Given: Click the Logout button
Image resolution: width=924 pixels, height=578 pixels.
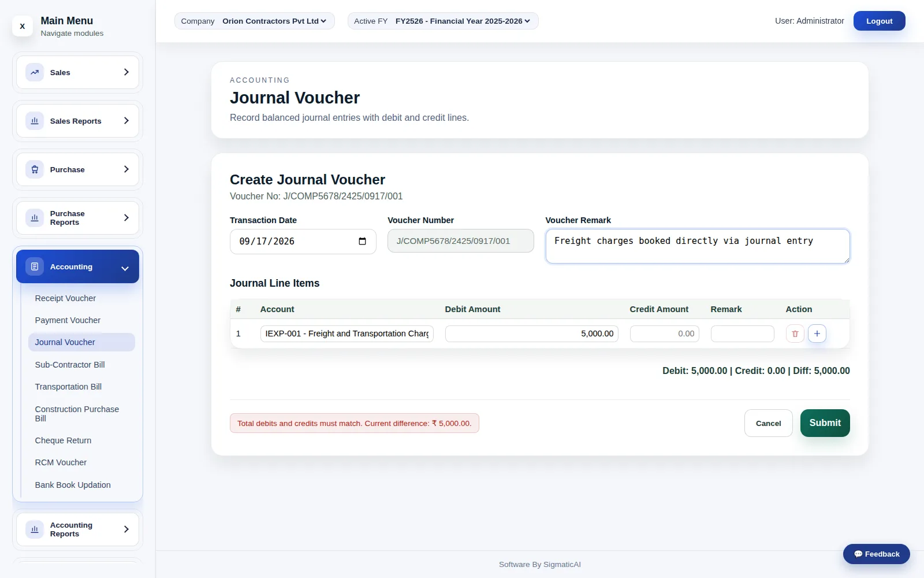Looking at the screenshot, I should (879, 21).
